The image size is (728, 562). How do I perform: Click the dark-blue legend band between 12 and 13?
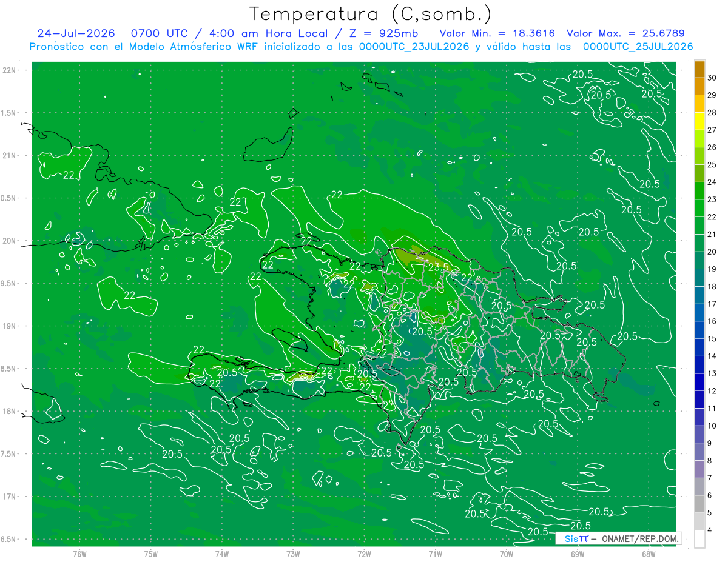click(699, 383)
